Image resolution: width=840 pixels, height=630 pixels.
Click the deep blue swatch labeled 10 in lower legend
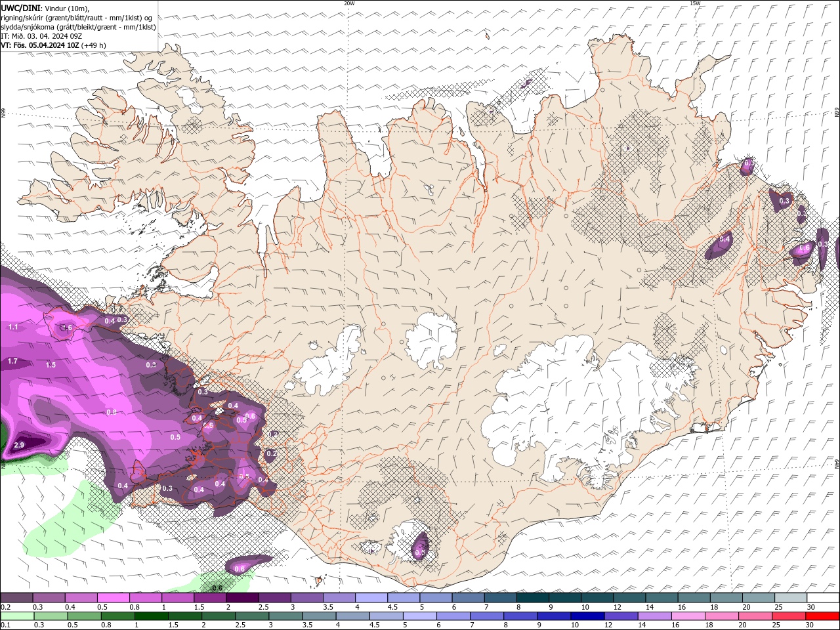[x=587, y=616]
